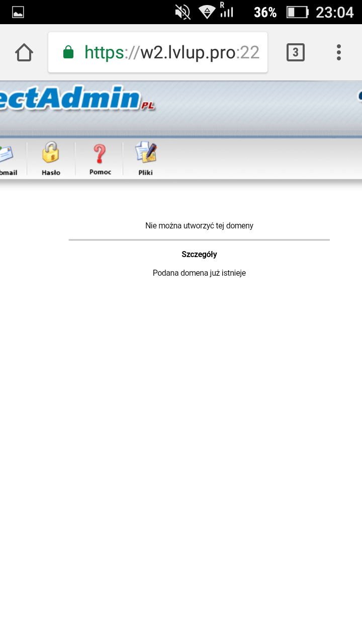Open the Pliki file manager icon
The height and width of the screenshot is (644, 362).
[146, 152]
